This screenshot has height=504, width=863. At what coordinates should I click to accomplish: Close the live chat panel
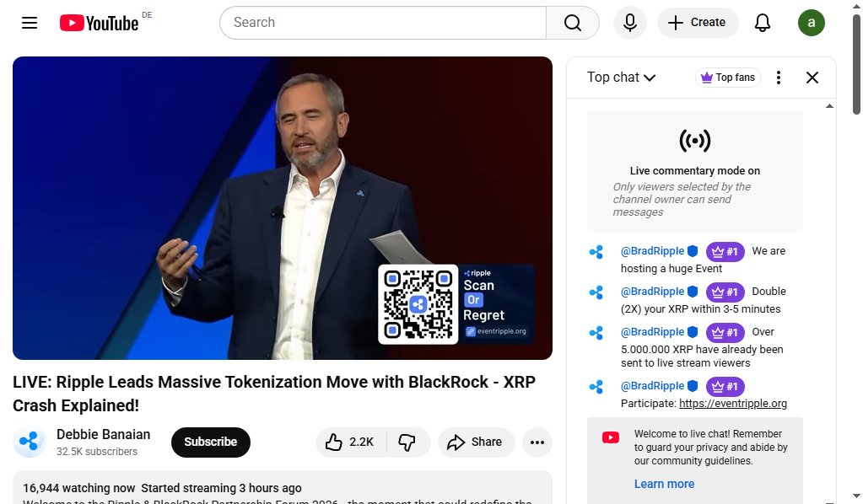[812, 78]
